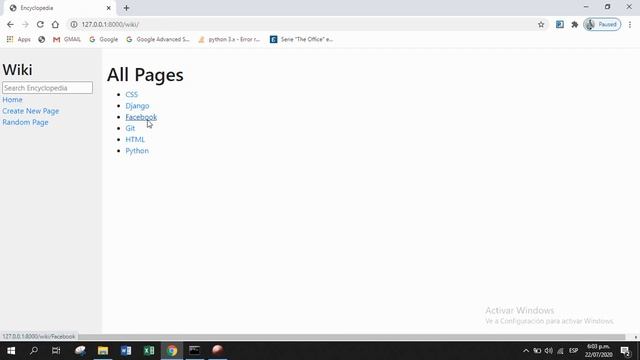Open the Python entry
This screenshot has height=360, width=640.
[137, 151]
